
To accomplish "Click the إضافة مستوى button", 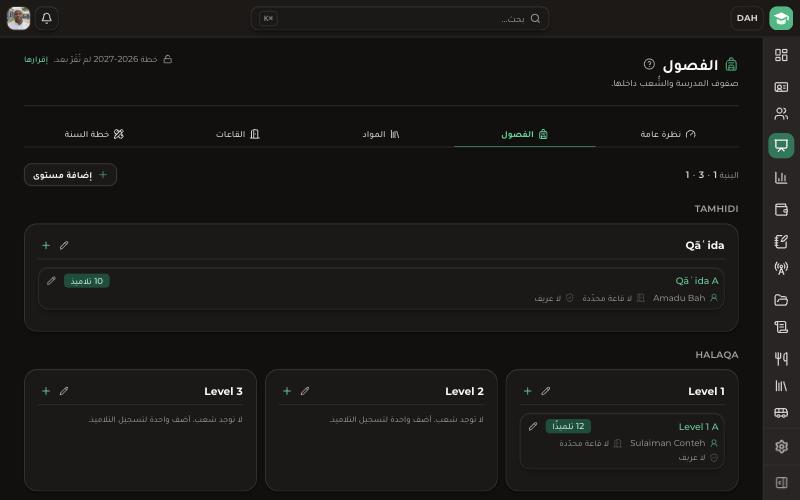I will click(x=70, y=174).
